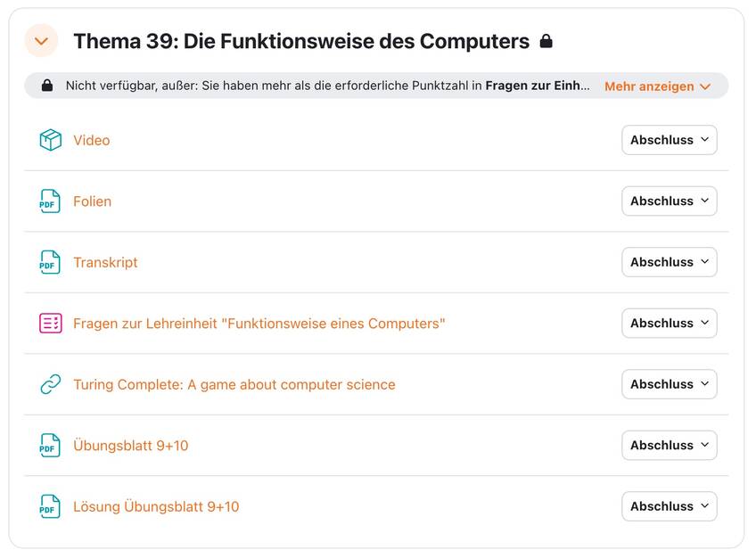Open the Abschluss dropdown for Video

coord(670,140)
